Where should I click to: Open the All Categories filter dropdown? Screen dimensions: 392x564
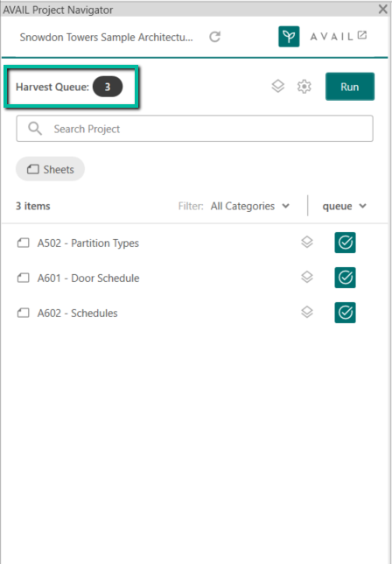(x=250, y=206)
